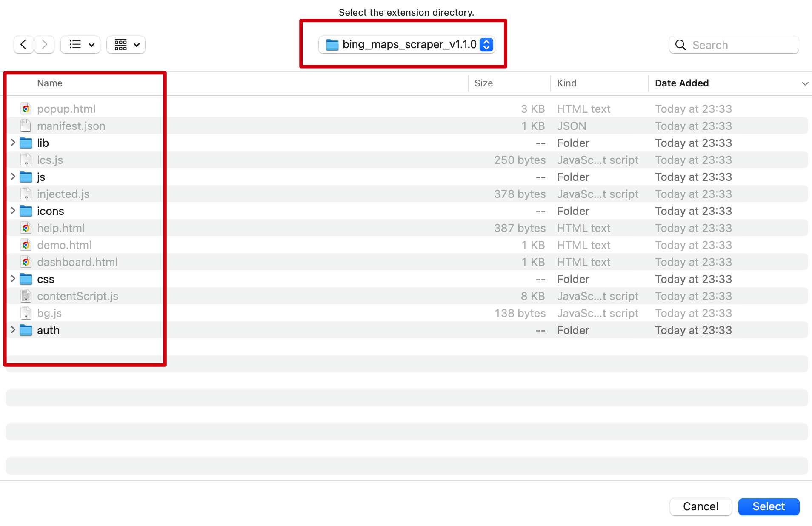Select the file name contentScript.js

point(77,296)
